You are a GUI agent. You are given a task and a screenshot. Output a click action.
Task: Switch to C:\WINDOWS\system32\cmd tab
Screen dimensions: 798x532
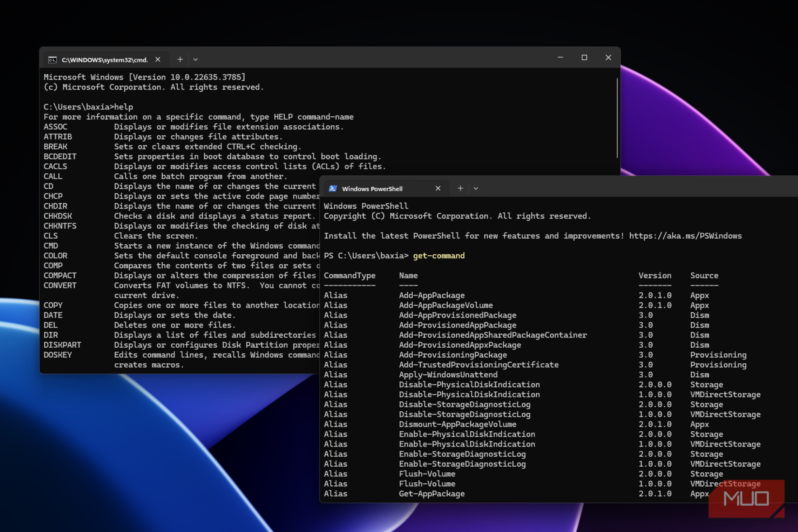tap(104, 60)
